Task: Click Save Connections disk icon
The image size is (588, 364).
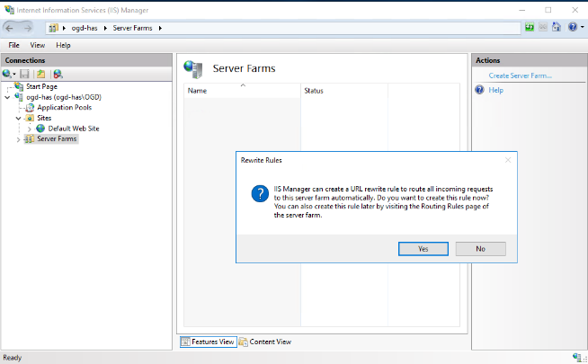Action: coord(25,75)
